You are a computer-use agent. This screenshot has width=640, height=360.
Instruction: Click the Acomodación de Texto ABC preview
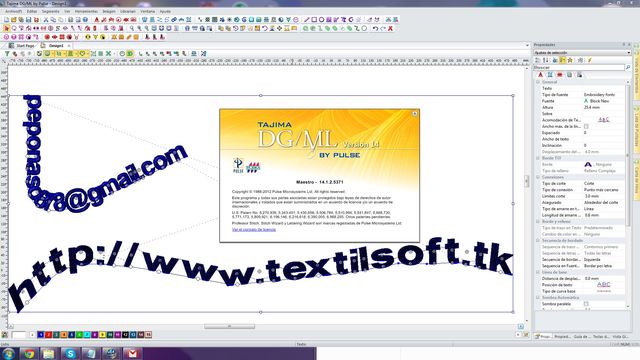[604, 120]
